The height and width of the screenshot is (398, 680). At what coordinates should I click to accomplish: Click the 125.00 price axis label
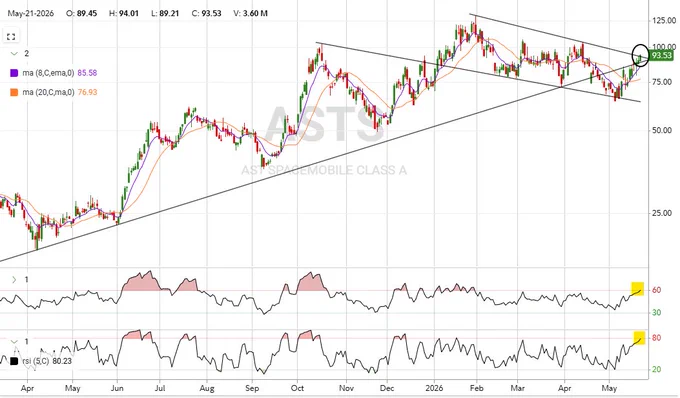pos(664,20)
